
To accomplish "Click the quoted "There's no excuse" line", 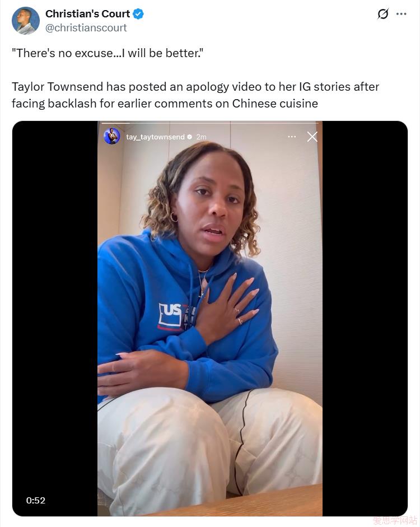I will (108, 53).
